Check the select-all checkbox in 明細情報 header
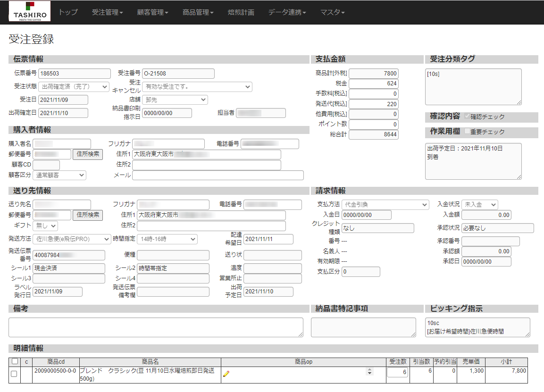The height and width of the screenshot is (392, 544). pyautogui.click(x=14, y=361)
